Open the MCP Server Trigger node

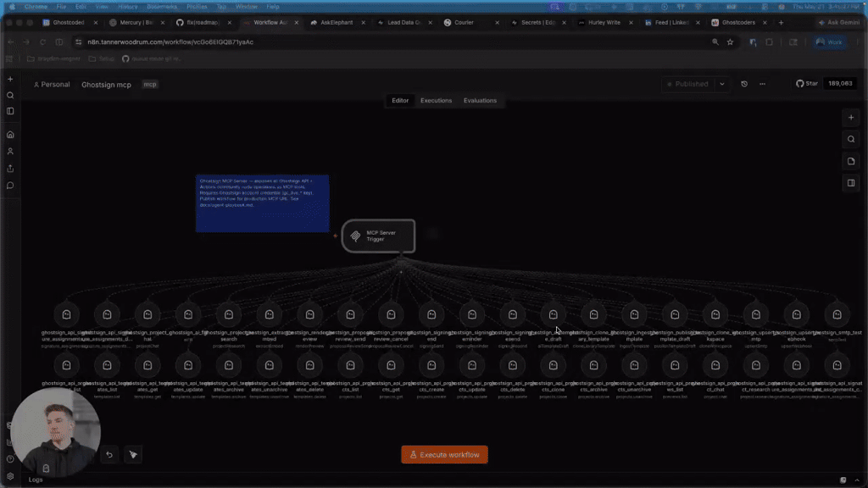click(x=378, y=236)
